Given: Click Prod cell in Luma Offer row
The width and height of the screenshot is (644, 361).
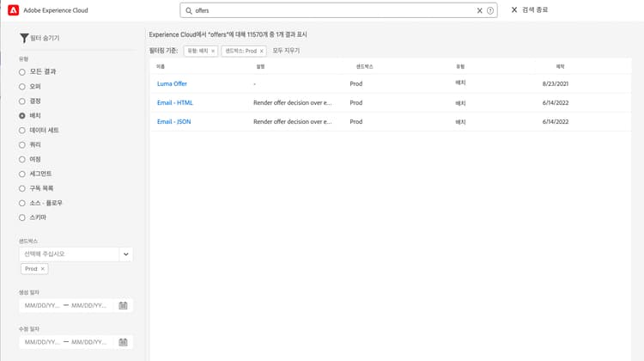Looking at the screenshot, I should [x=356, y=84].
